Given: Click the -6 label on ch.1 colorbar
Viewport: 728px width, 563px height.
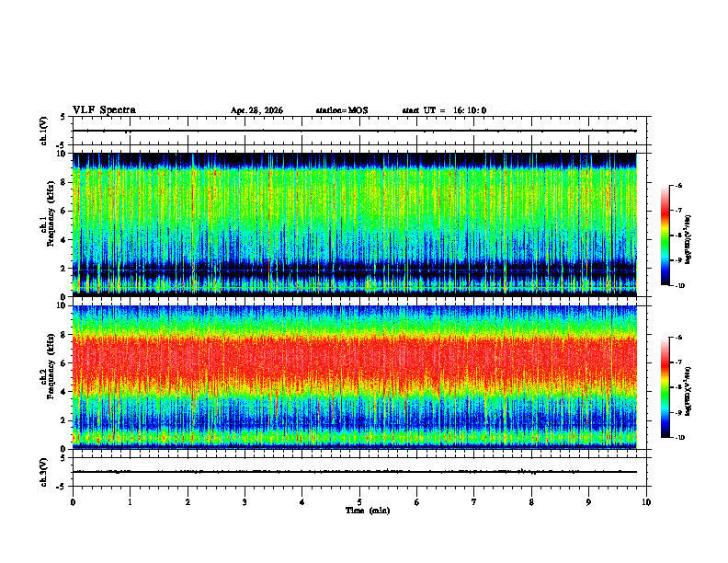Looking at the screenshot, I should coord(678,185).
